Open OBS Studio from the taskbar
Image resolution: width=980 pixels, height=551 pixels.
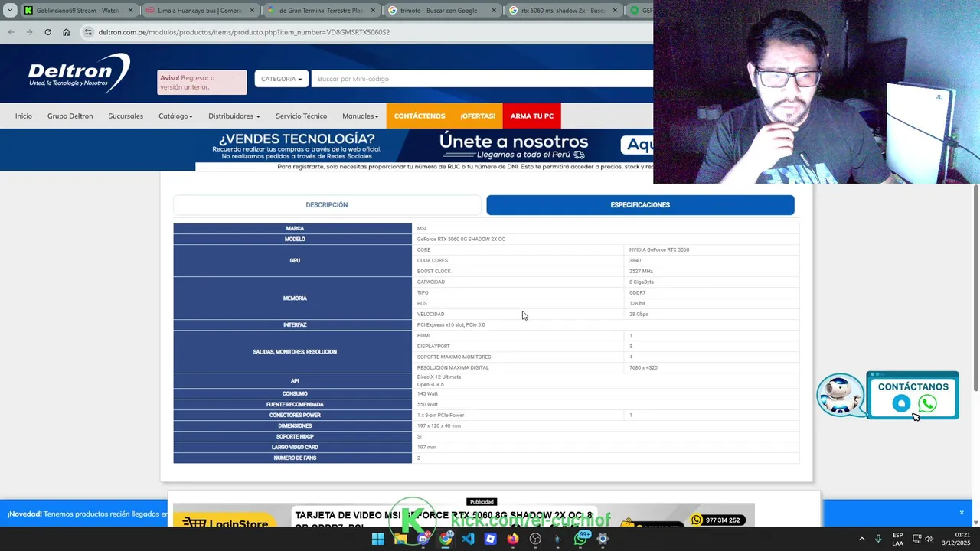click(x=536, y=539)
